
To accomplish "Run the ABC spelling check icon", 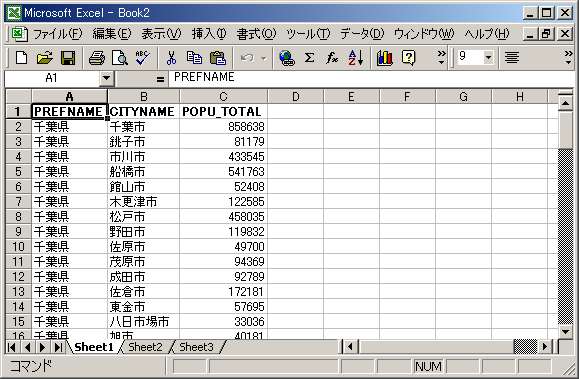I will (x=143, y=58).
